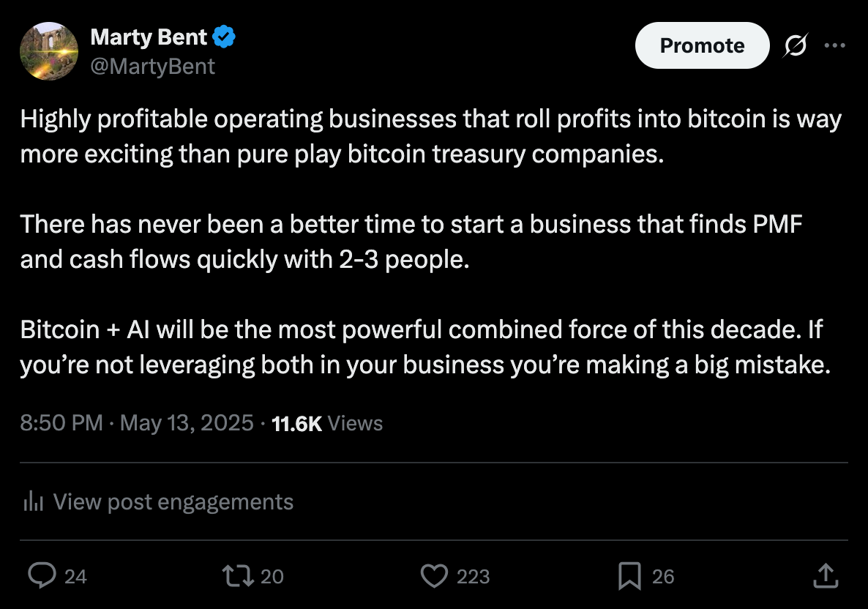Click the 11.6K Views count
868x609 pixels.
pos(326,424)
